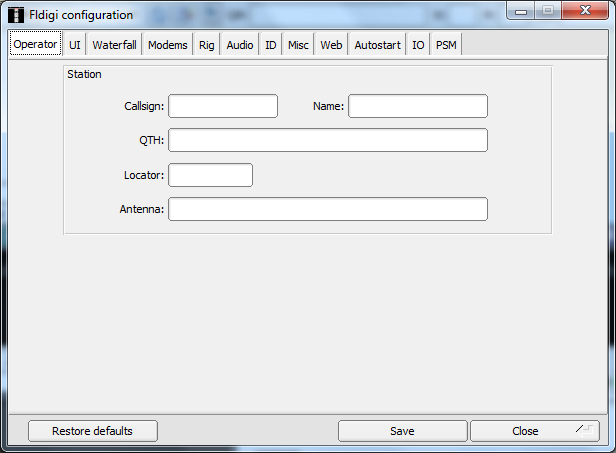The width and height of the screenshot is (616, 453).
Task: Open the Waterfall tab
Action: [114, 45]
